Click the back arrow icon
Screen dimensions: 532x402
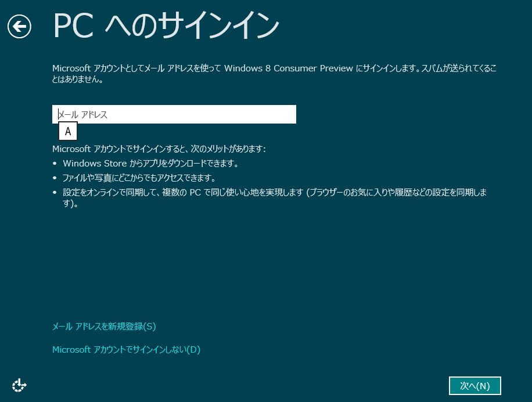pyautogui.click(x=19, y=26)
